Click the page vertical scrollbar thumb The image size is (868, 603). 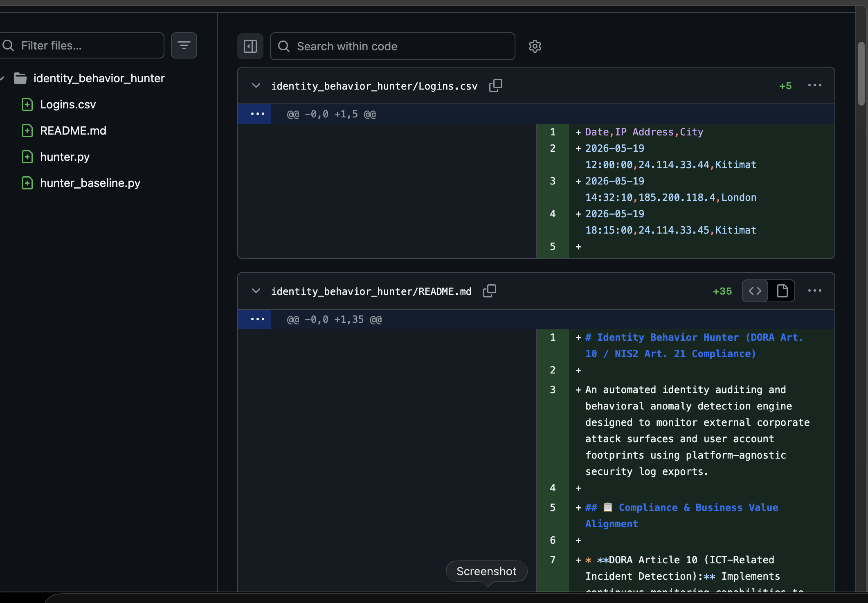861,74
